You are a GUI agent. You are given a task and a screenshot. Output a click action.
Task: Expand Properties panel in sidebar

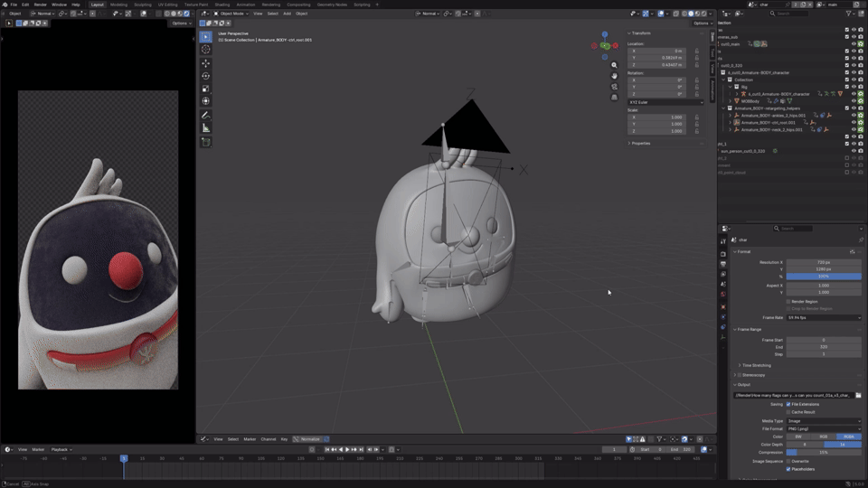tap(639, 144)
